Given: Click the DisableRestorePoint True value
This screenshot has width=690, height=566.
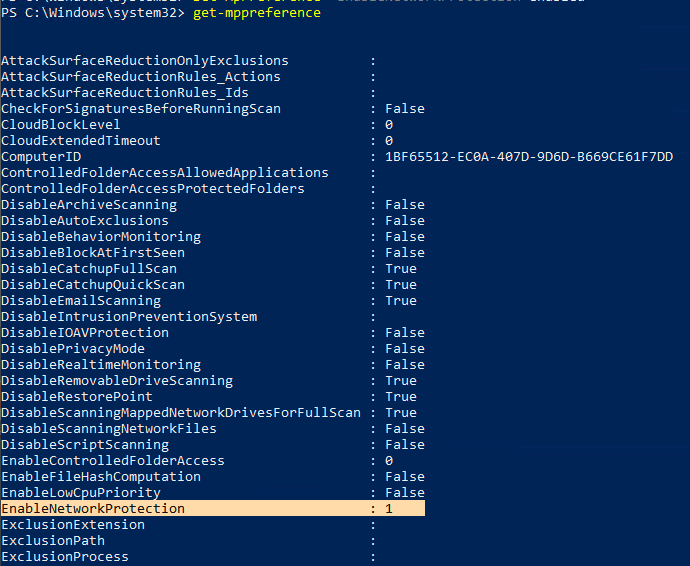Looking at the screenshot, I should pos(401,397).
